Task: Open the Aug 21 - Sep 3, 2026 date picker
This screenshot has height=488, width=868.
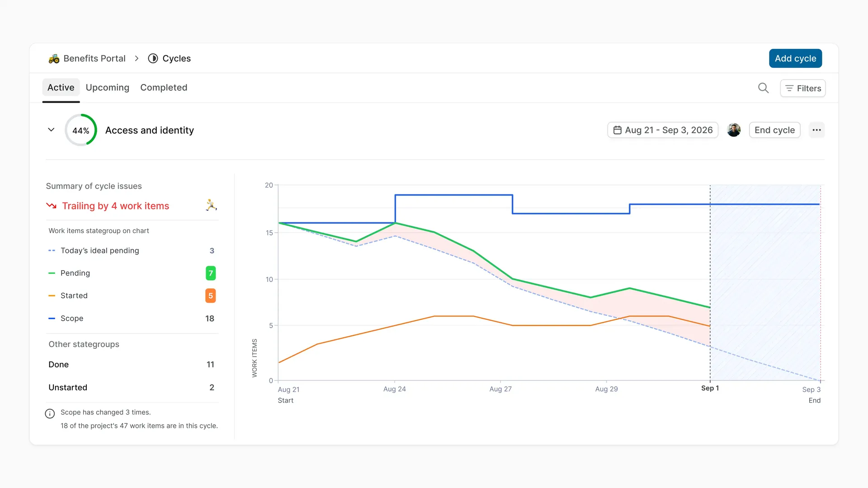Action: click(663, 130)
